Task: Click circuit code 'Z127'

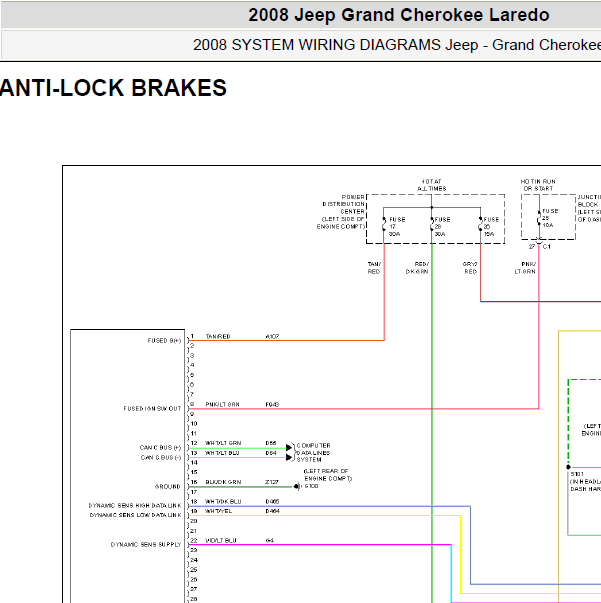Action: 271,482
